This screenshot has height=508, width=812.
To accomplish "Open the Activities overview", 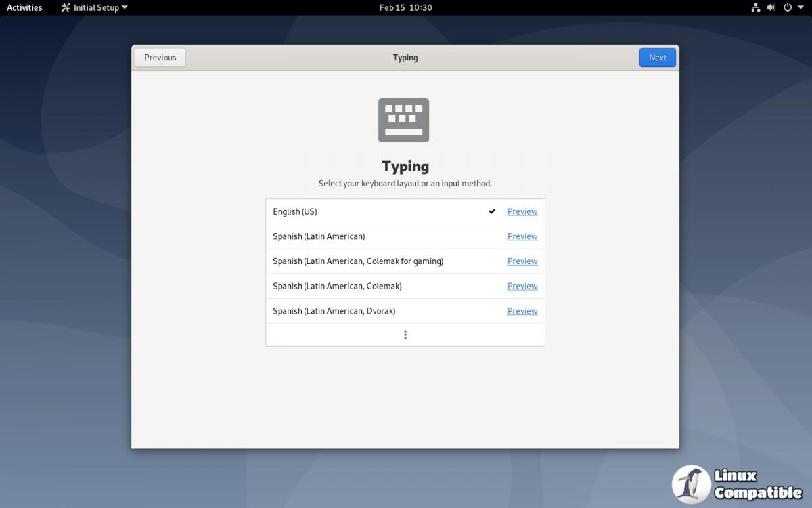I will 24,8.
